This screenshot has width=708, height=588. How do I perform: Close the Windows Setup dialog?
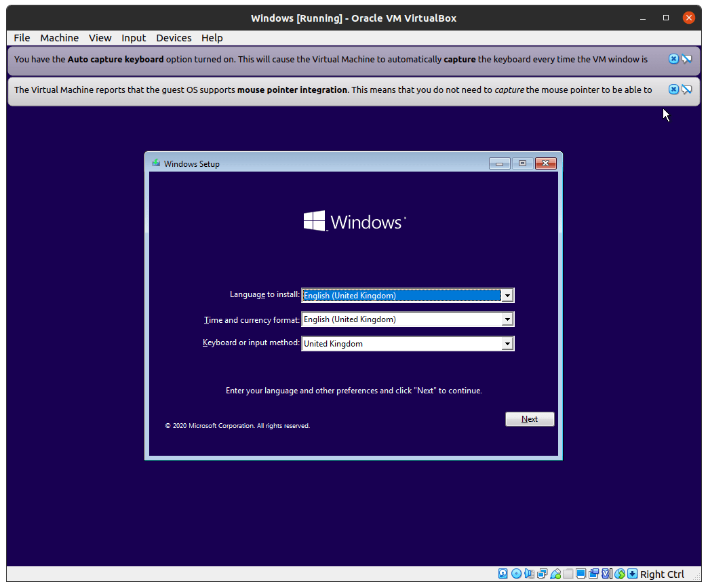pyautogui.click(x=545, y=163)
